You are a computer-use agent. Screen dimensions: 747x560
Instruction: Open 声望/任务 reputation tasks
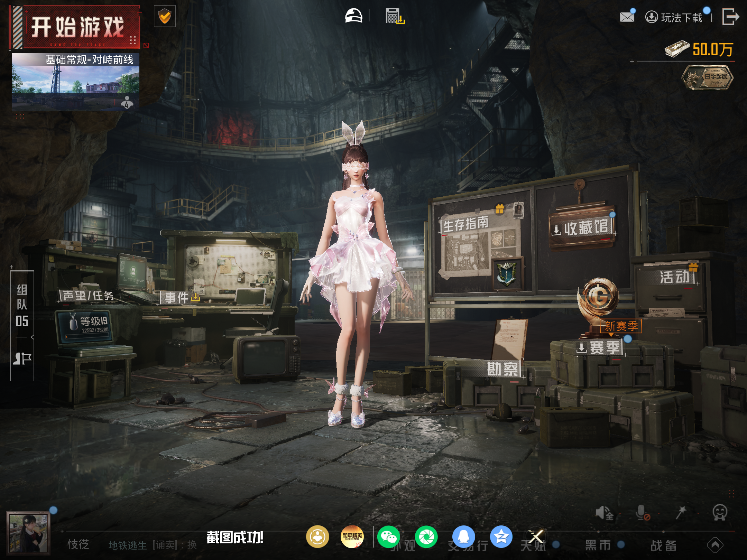[87, 296]
